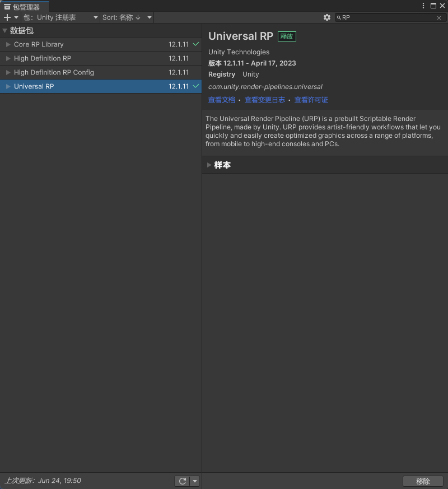Clear the RP search text

[x=439, y=18]
